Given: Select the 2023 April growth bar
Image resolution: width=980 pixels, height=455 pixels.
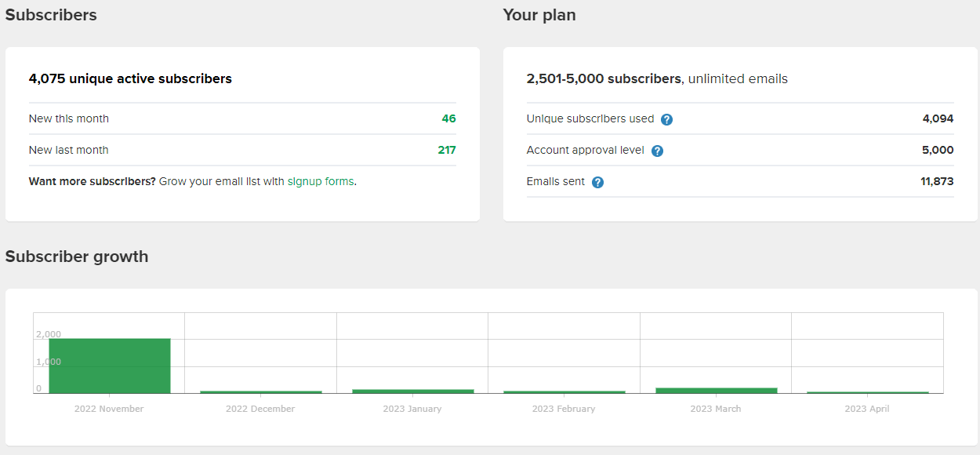Looking at the screenshot, I should click(x=868, y=392).
